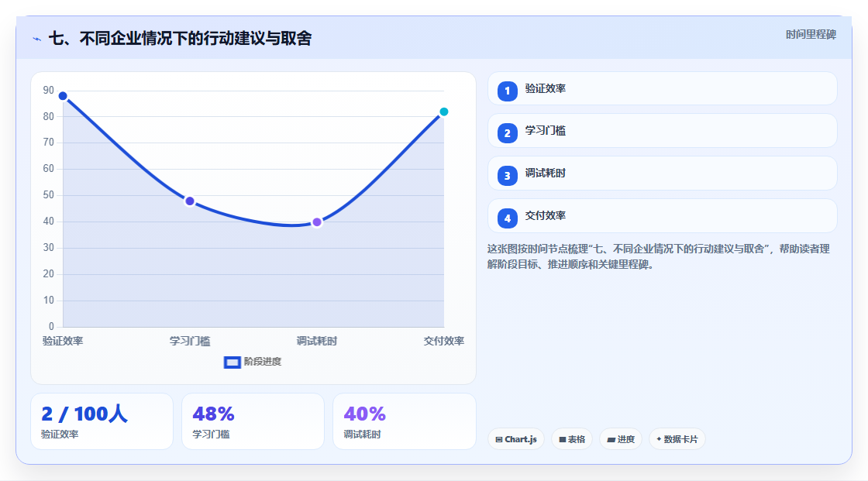This screenshot has height=481, width=868.
Task: Click the number 2 badge for 学习门槛
Action: pyautogui.click(x=507, y=133)
